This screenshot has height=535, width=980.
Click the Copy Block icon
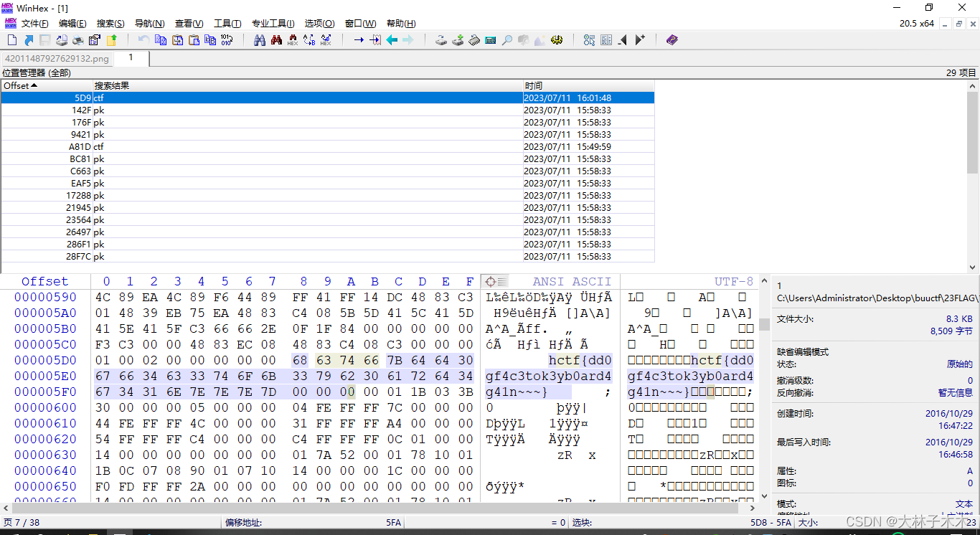coord(161,40)
